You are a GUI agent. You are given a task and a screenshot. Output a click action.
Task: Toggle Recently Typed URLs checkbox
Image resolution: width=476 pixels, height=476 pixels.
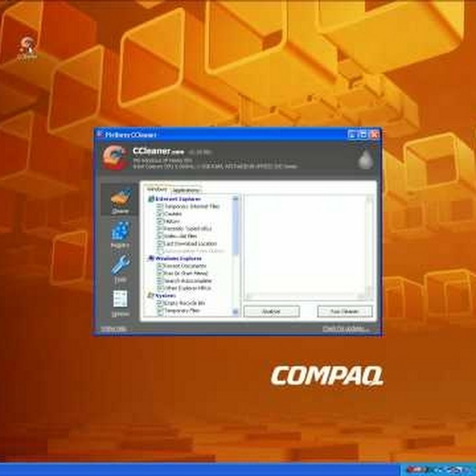160,228
